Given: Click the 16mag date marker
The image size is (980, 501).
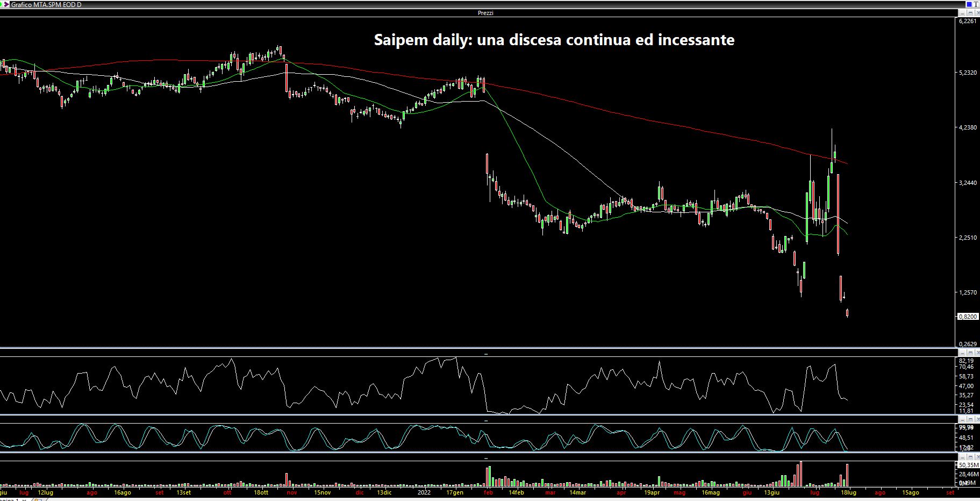Looking at the screenshot, I should point(710,492).
